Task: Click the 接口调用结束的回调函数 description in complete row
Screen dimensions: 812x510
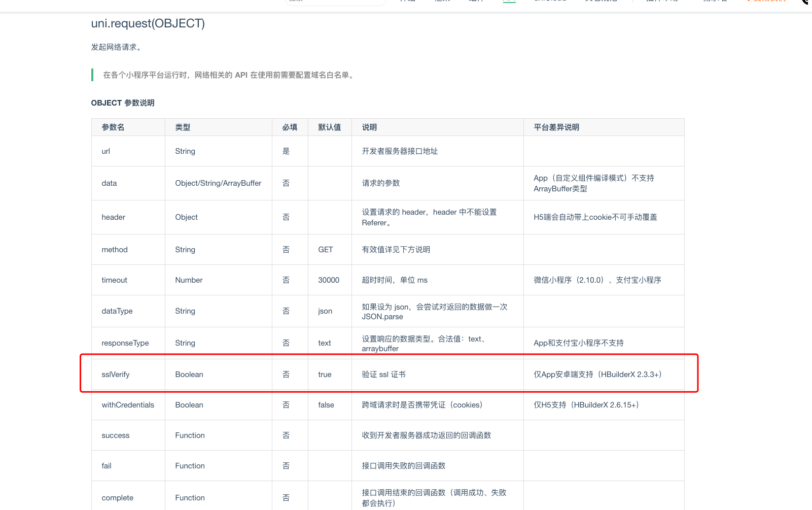Action: click(434, 498)
